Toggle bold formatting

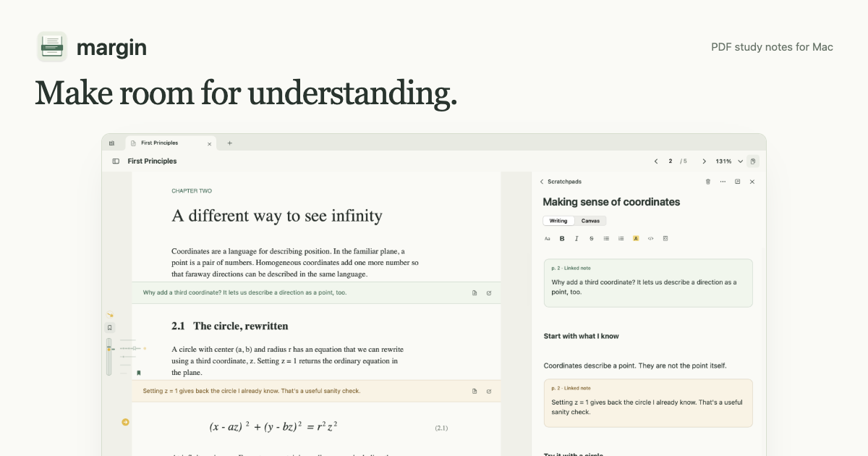click(x=562, y=238)
